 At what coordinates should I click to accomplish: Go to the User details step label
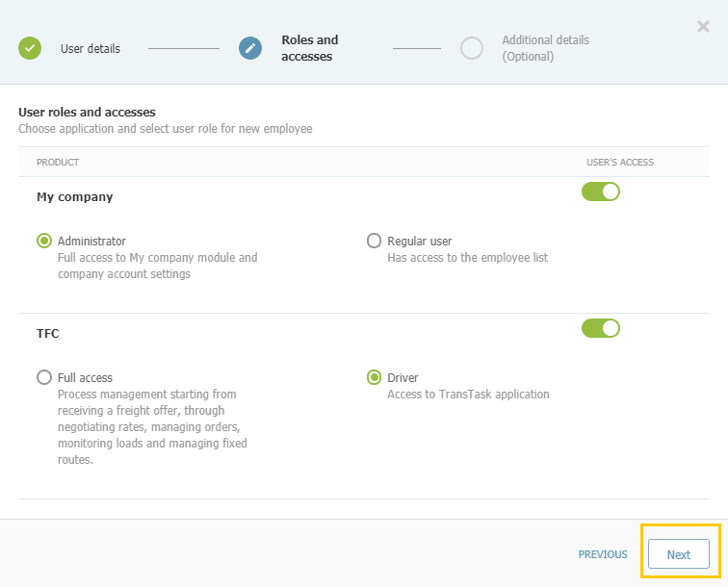point(91,49)
